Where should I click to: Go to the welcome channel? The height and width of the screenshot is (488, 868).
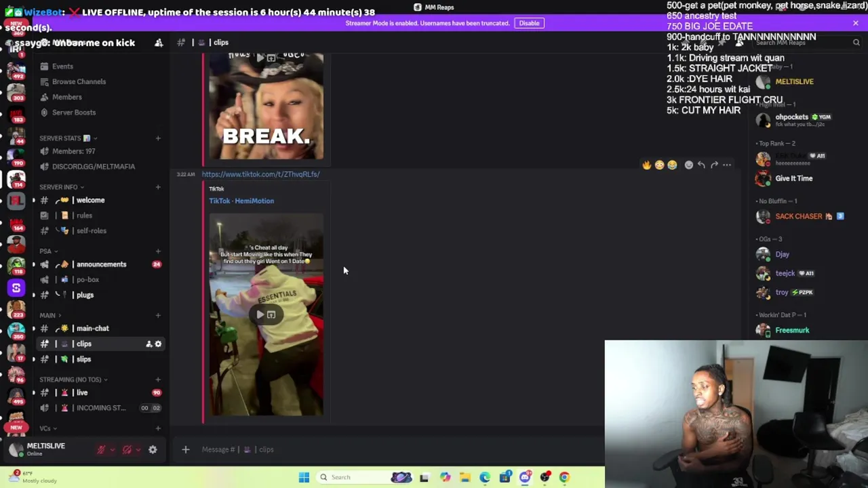(100, 200)
